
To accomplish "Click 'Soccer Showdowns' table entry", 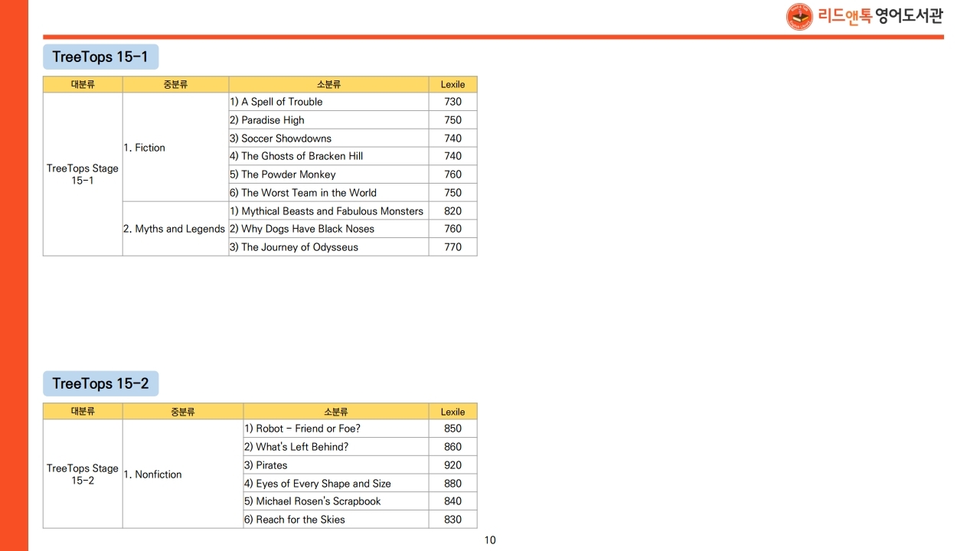I will 286,139.
